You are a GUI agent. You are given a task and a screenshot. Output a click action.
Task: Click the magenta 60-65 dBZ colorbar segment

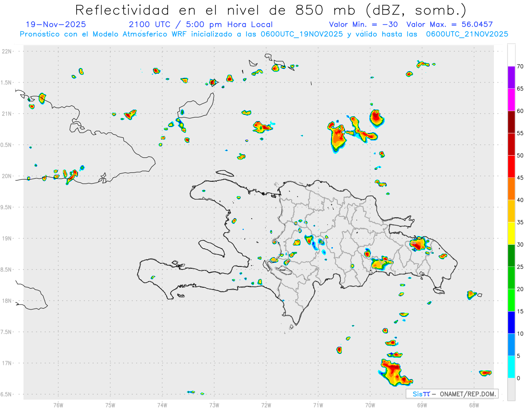tap(511, 100)
